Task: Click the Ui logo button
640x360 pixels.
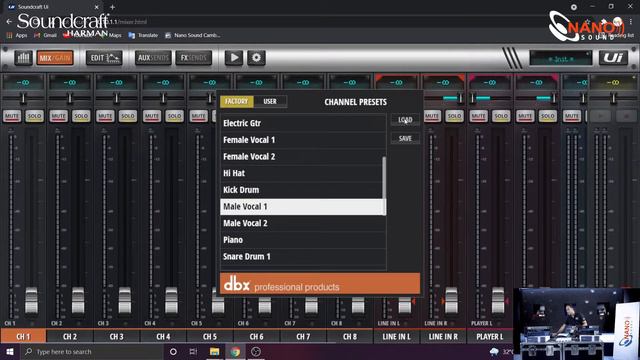Action: click(x=613, y=58)
